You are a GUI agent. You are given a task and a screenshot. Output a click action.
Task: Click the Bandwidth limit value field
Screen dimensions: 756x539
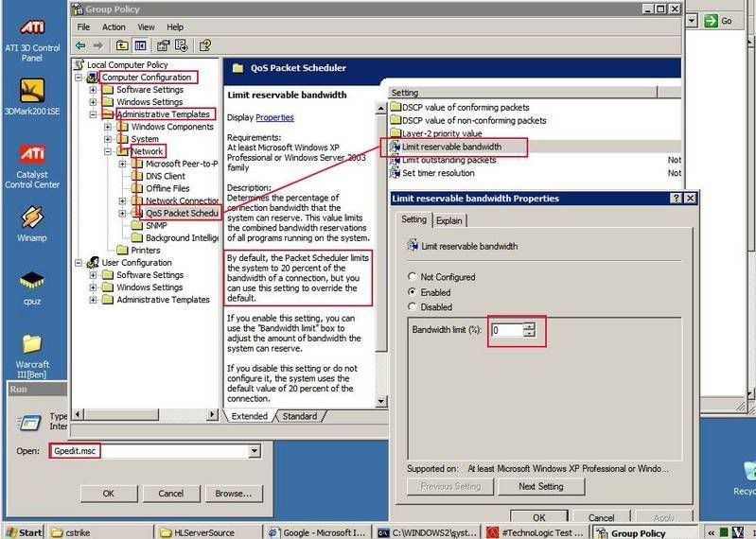pos(507,330)
